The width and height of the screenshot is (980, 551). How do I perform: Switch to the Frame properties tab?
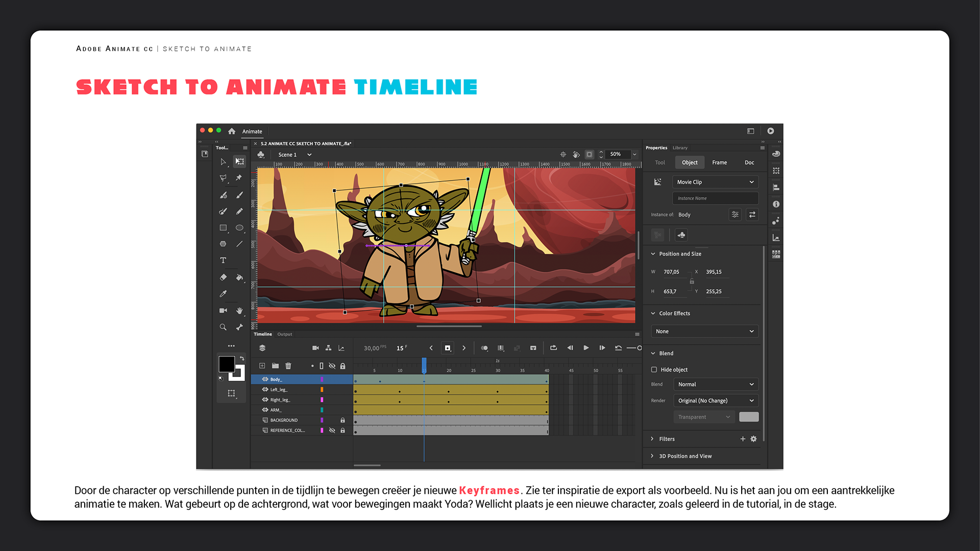[x=719, y=162]
